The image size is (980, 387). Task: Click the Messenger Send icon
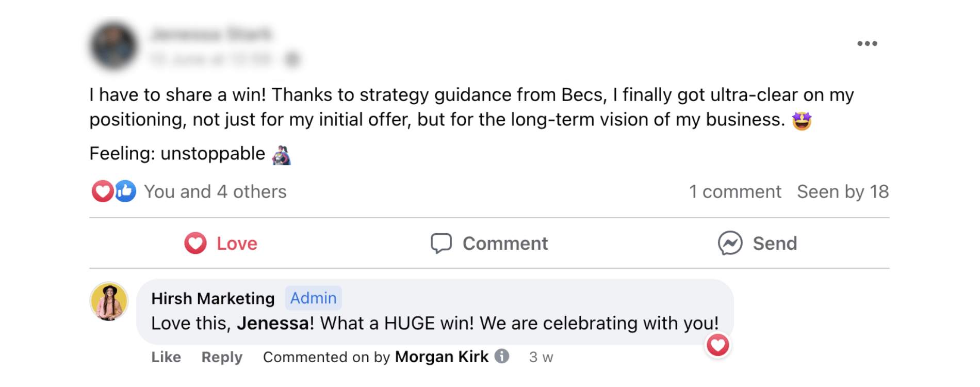tap(730, 243)
